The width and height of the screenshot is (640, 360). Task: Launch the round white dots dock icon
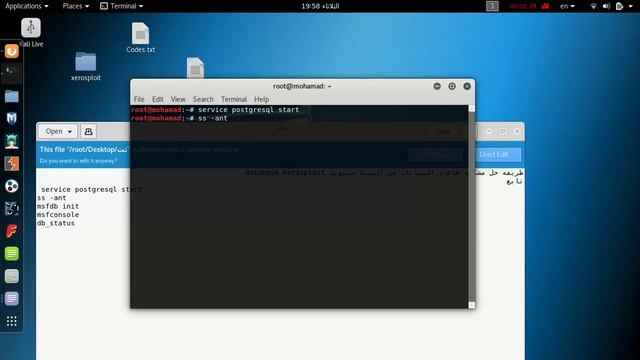11,186
